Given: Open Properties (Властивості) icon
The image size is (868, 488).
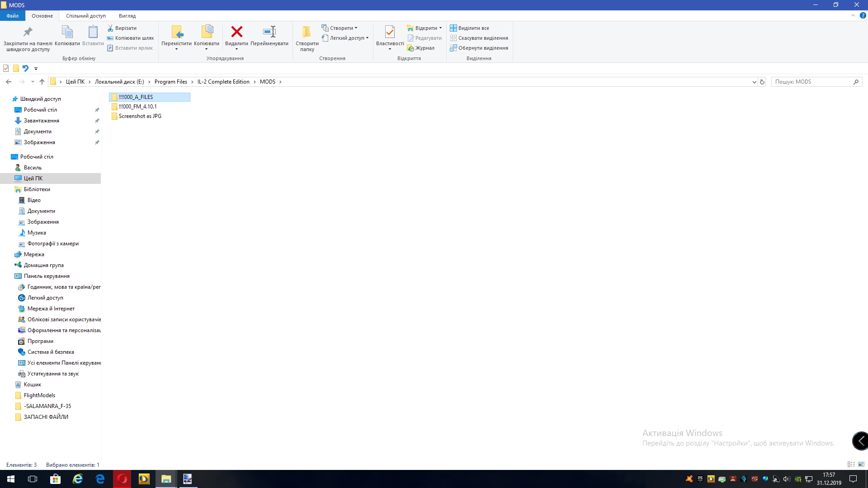Looking at the screenshot, I should [x=390, y=32].
